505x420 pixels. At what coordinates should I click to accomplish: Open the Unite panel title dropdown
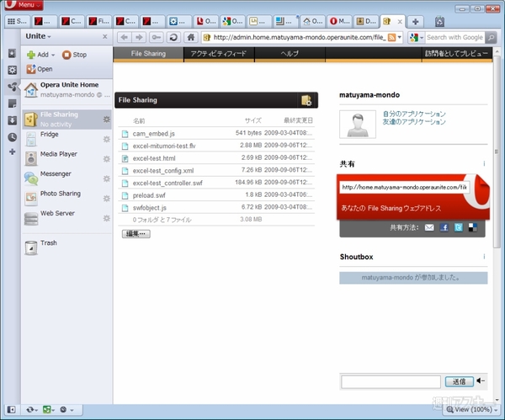point(38,36)
